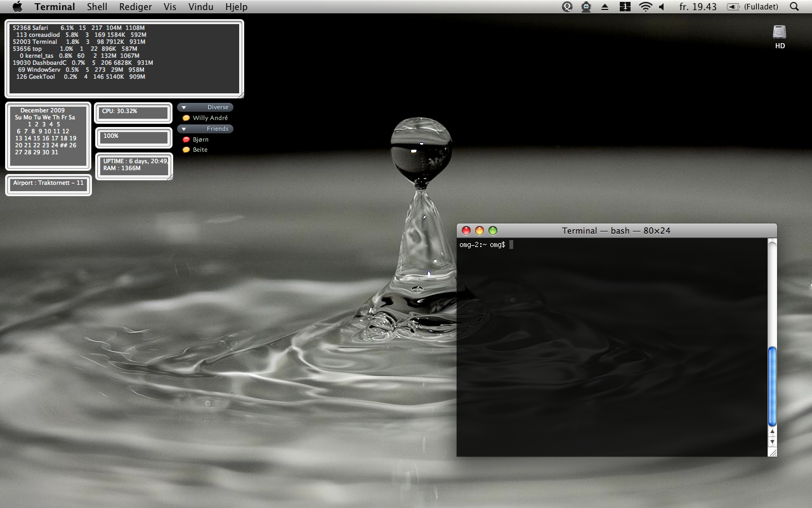The image size is (812, 508).
Task: Click the eject menu bar icon
Action: 605,7
